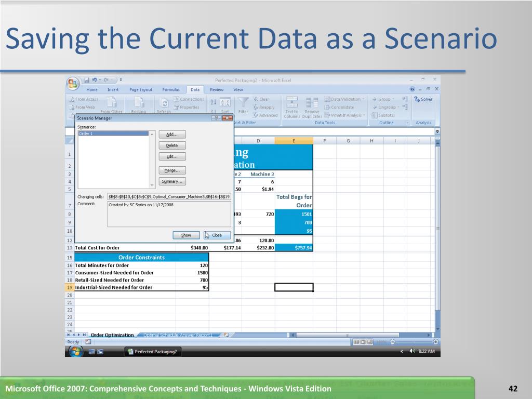Click the Windows Start orb
The height and width of the screenshot is (399, 532).
click(x=75, y=352)
